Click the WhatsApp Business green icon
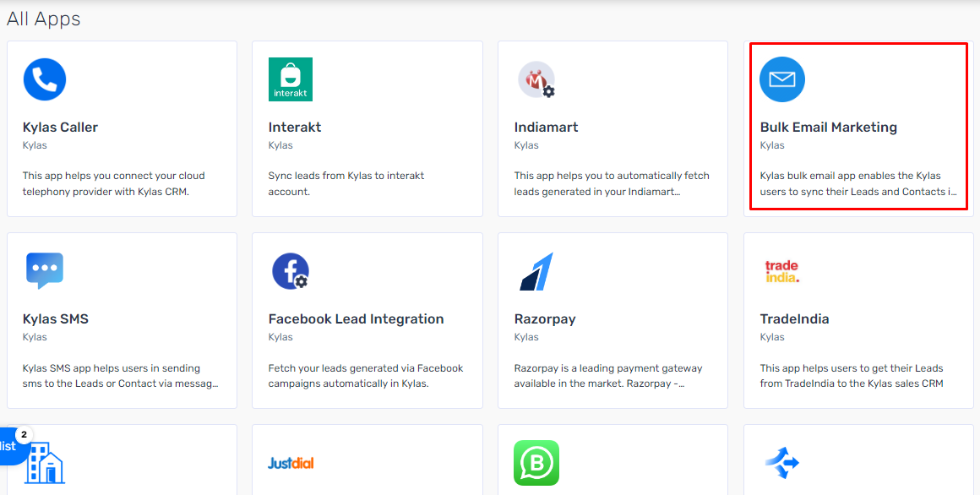The width and height of the screenshot is (980, 495). click(536, 463)
